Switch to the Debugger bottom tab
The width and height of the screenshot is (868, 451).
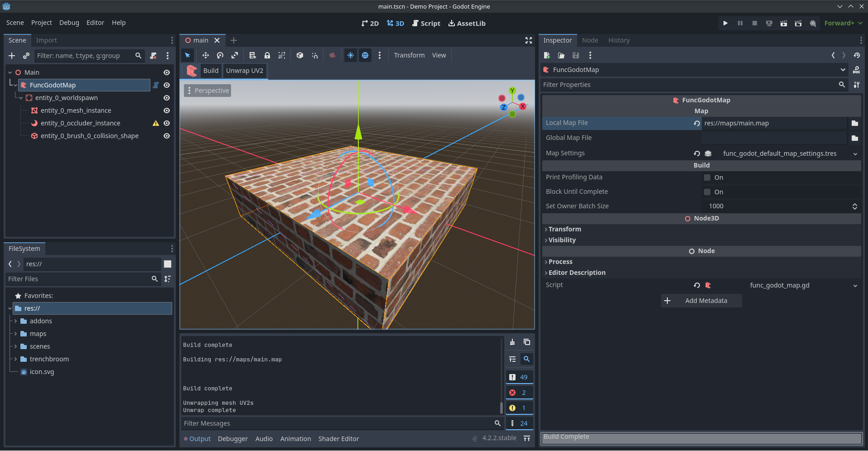[232, 439]
